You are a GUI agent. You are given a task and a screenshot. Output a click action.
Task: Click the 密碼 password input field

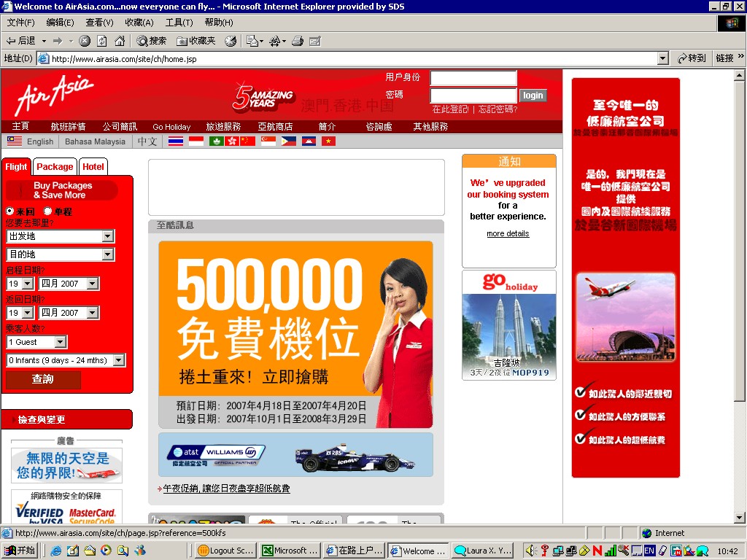[x=473, y=96]
